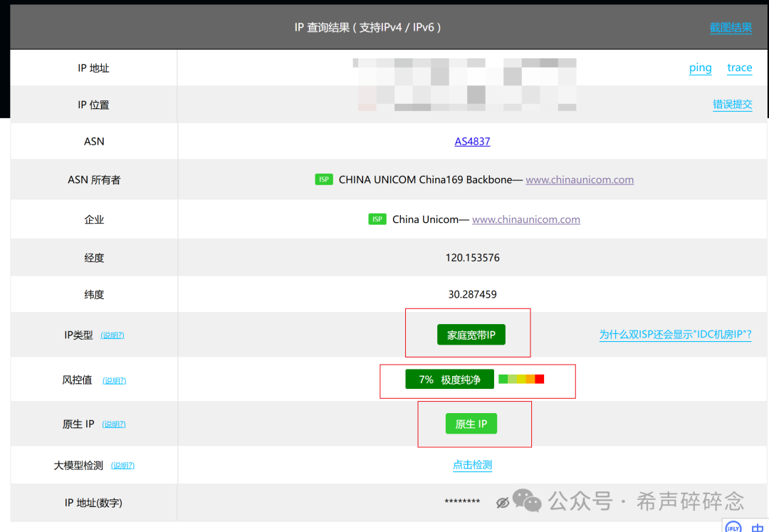This screenshot has width=769, height=532.
Task: Open 说明 link beside 原生 IP label
Action: tap(114, 424)
